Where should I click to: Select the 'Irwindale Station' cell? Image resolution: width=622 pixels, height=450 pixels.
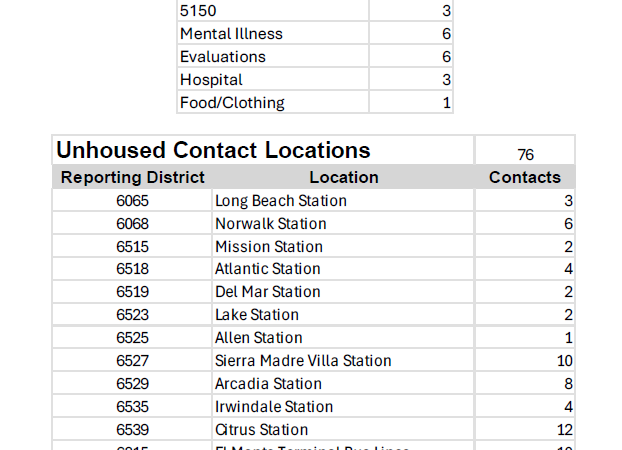pos(275,407)
